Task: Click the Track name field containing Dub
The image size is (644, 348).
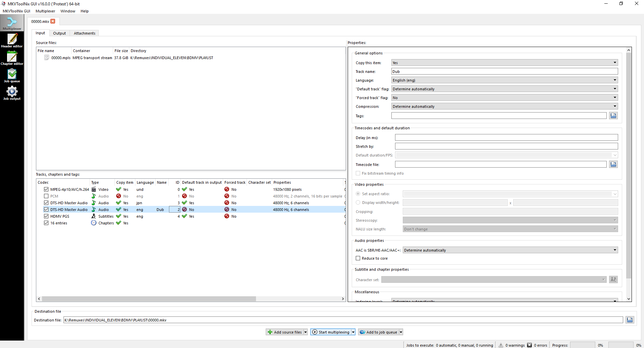Action: click(x=505, y=72)
